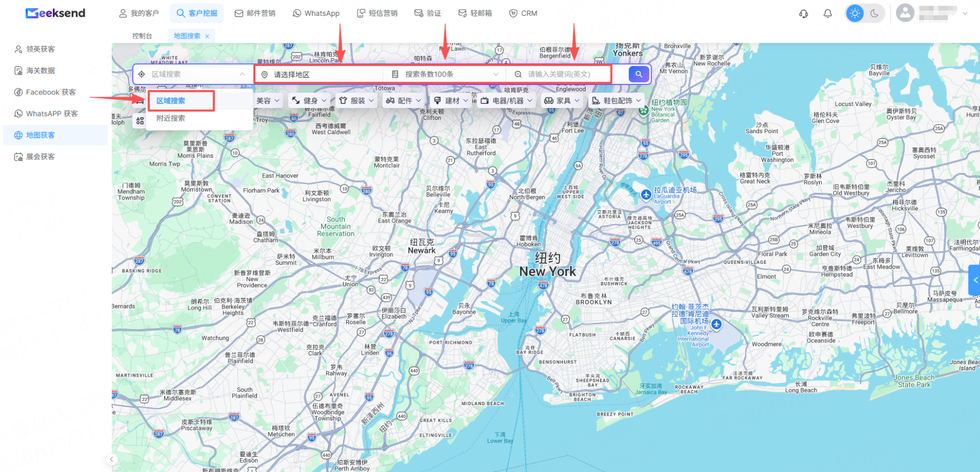Expand the 健身 category dropdown
The height and width of the screenshot is (472, 980).
point(310,100)
